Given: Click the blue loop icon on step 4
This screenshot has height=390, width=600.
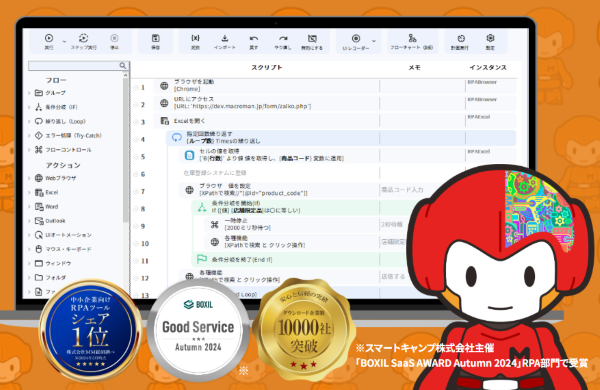Looking at the screenshot, I should 177,138.
